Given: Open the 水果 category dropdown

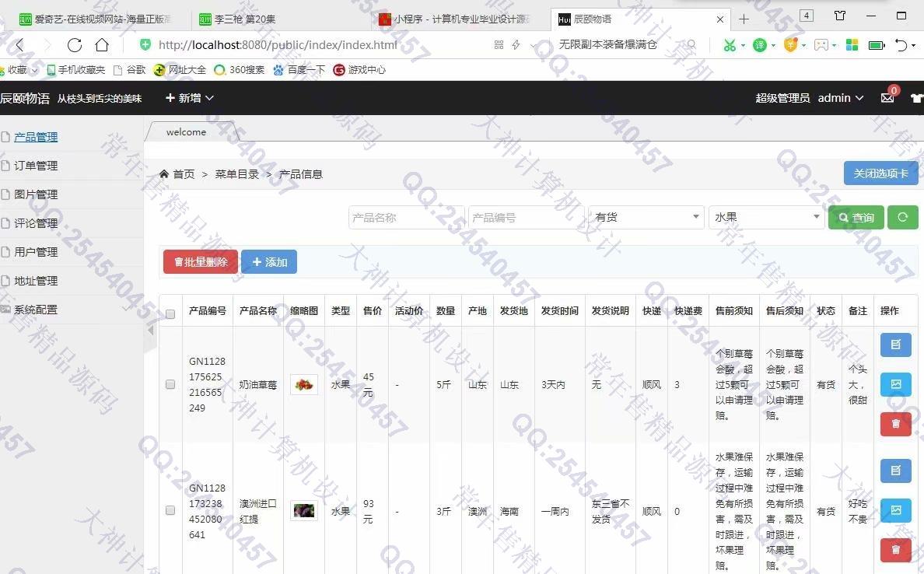Looking at the screenshot, I should coord(767,218).
